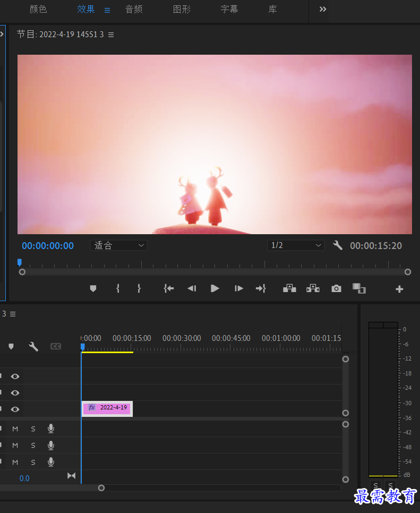Viewport: 420px width, 513px height.
Task: Click left handle of monitor zoom scrollbar
Action: (22, 272)
